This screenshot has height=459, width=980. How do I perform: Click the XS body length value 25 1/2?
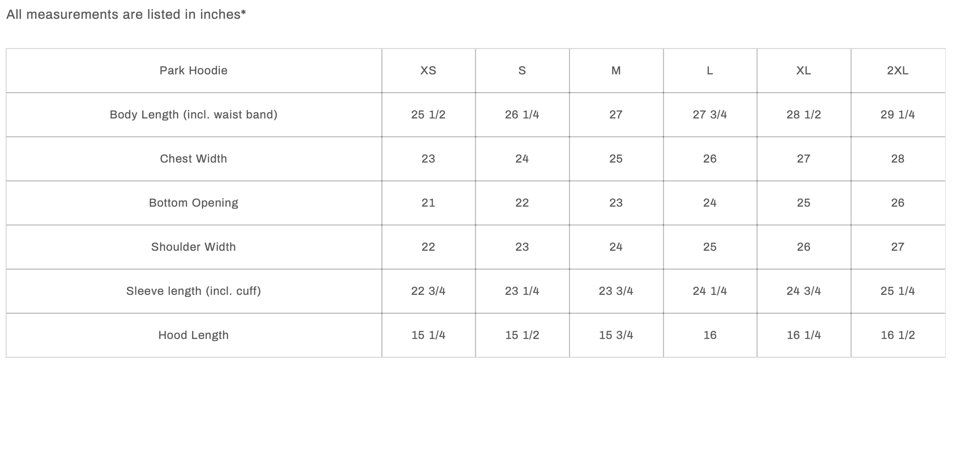coord(428,115)
